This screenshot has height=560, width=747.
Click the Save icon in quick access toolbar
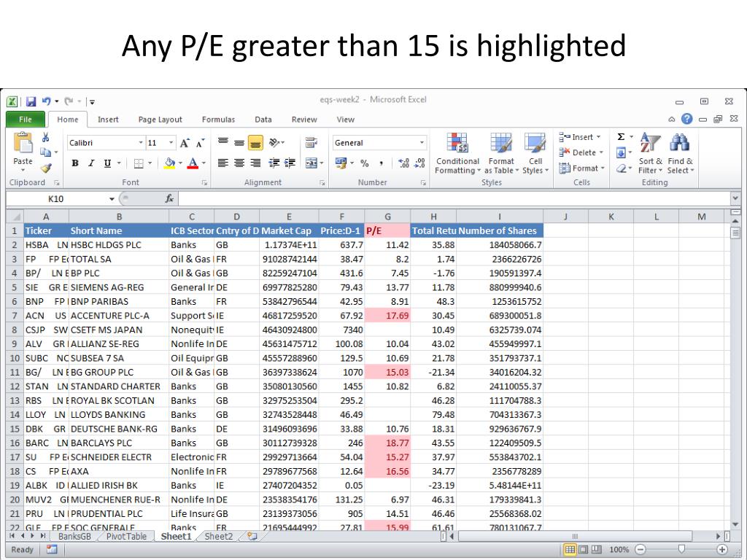click(x=31, y=101)
